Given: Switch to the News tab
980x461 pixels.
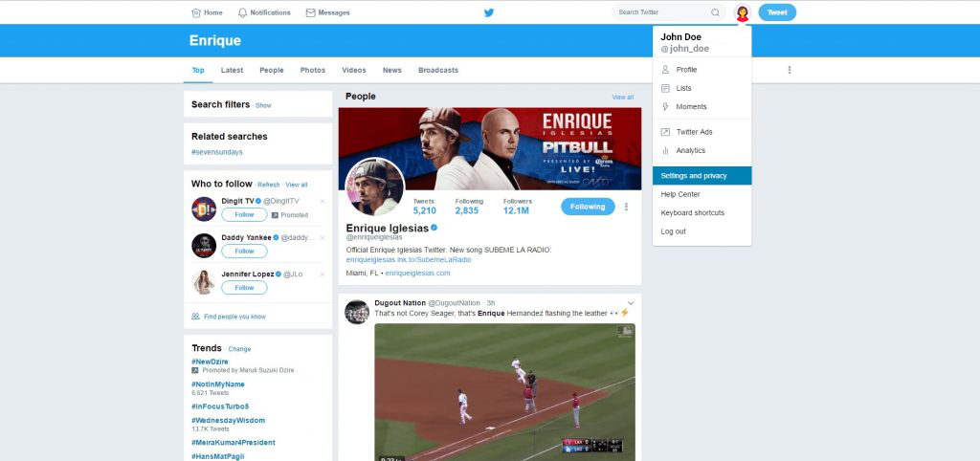Looking at the screenshot, I should 391,70.
